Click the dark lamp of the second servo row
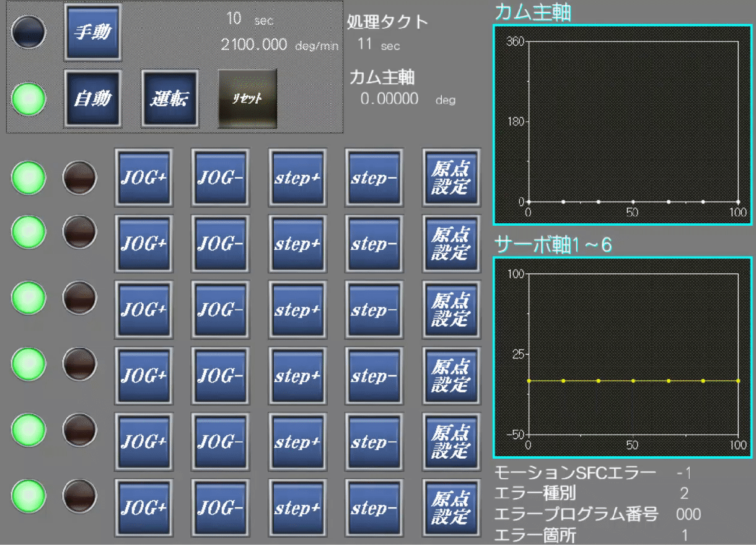 (80, 231)
